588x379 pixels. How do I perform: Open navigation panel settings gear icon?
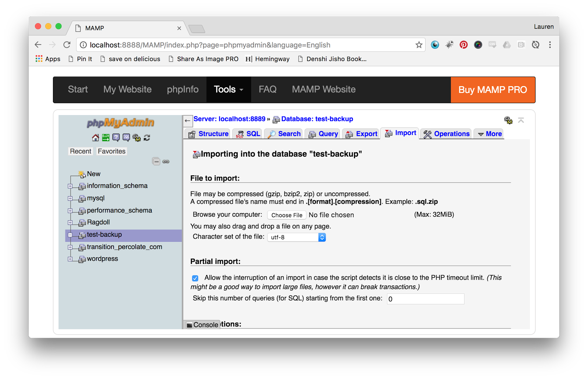(x=136, y=137)
